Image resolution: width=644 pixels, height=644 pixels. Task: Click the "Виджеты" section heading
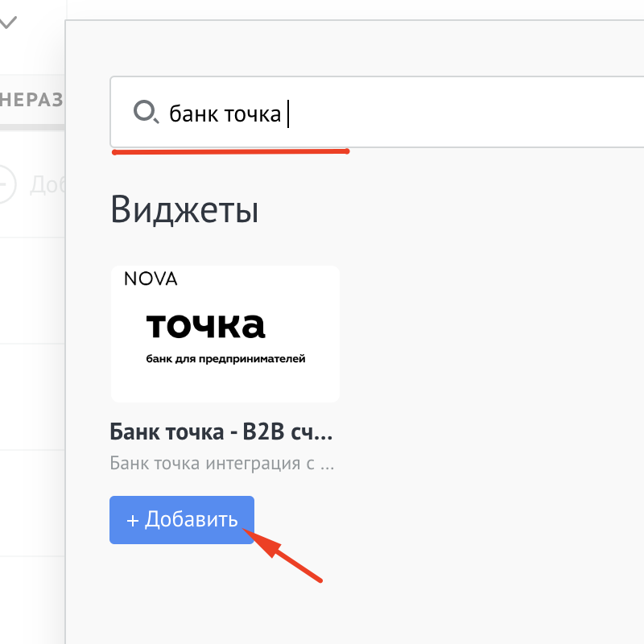point(184,209)
